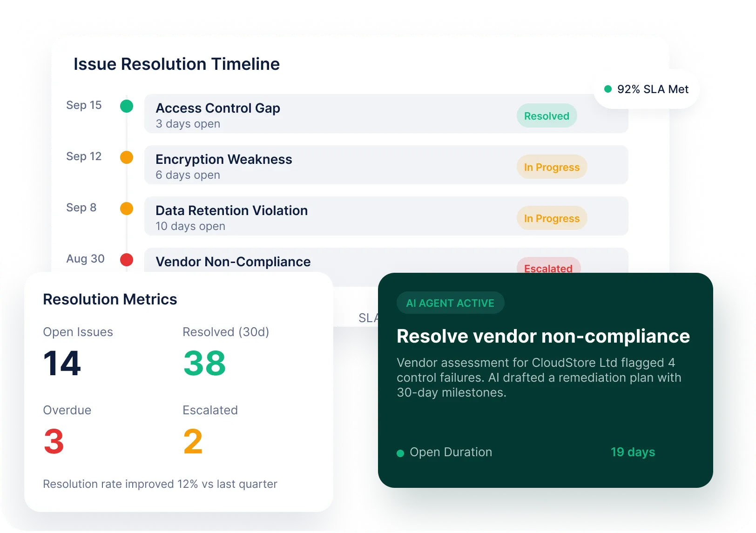Click the 92% SLA Met badge text
The height and width of the screenshot is (533, 756).
(653, 89)
